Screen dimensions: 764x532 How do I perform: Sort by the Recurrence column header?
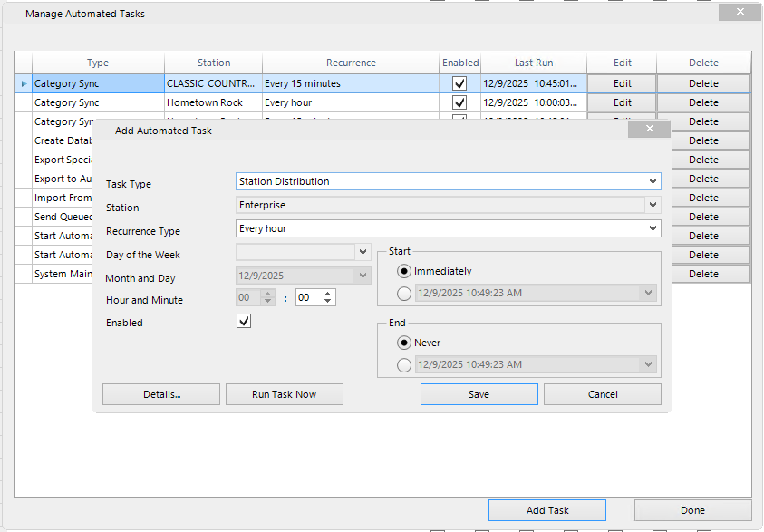click(x=351, y=63)
